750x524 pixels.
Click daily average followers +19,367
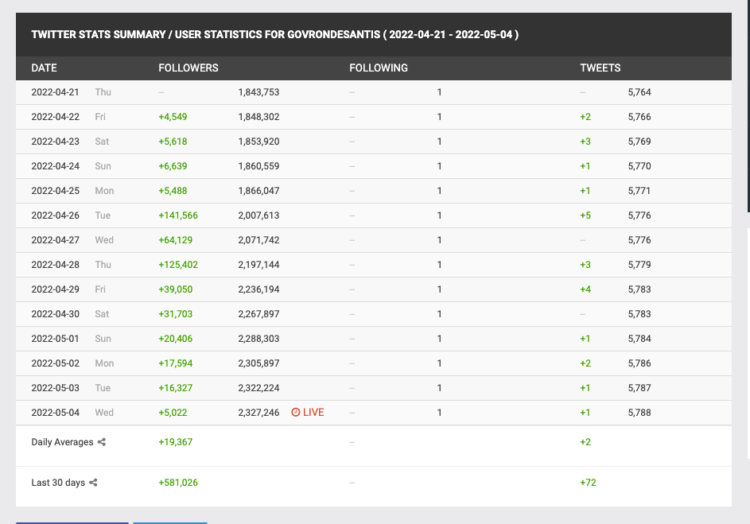tap(176, 442)
